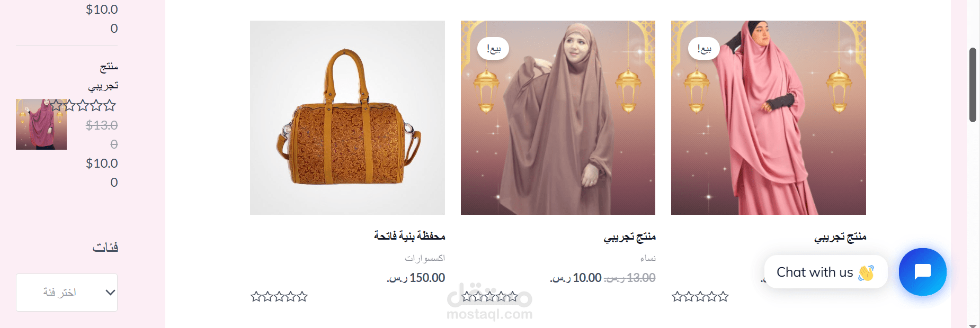Open the blue chat bubble icon
Screen dimensions: 980x328
tap(922, 272)
